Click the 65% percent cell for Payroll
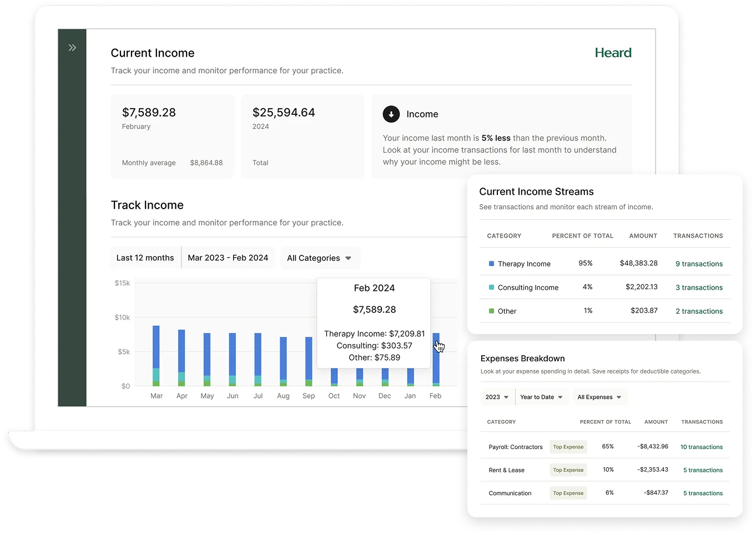This screenshot has width=756, height=535. tap(608, 446)
